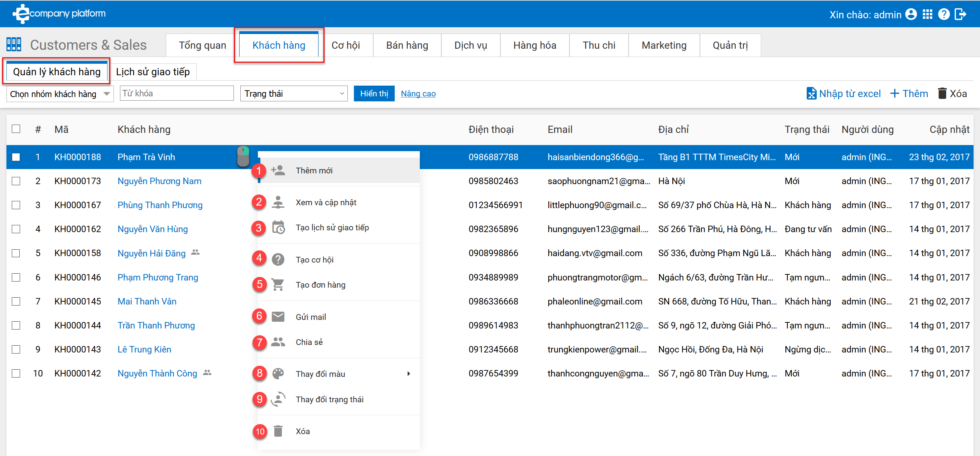Open the Marketing tab
This screenshot has height=456, width=980.
[664, 45]
